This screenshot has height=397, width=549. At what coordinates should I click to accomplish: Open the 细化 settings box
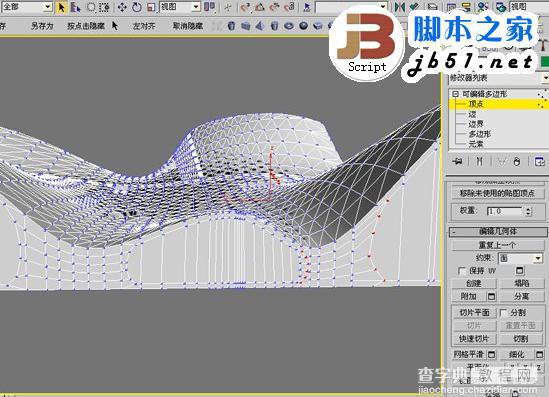pyautogui.click(x=540, y=355)
